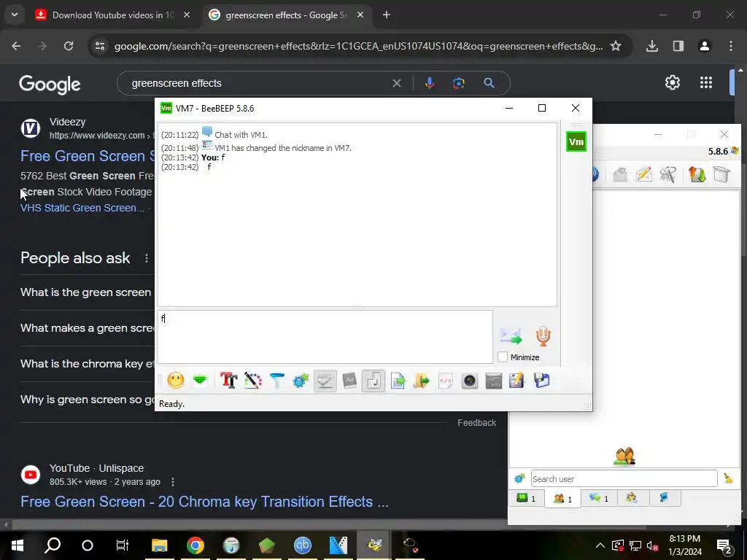Click the 'VM1 has changed the nickname in VM7.' message
The height and width of the screenshot is (560, 747).
(x=283, y=148)
